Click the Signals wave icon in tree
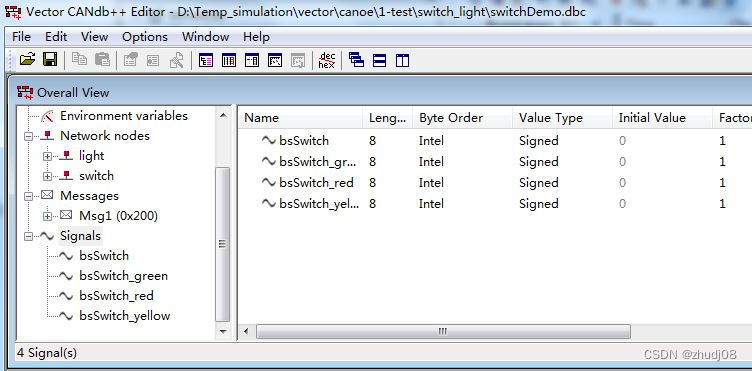Image resolution: width=752 pixels, height=371 pixels. coord(47,236)
